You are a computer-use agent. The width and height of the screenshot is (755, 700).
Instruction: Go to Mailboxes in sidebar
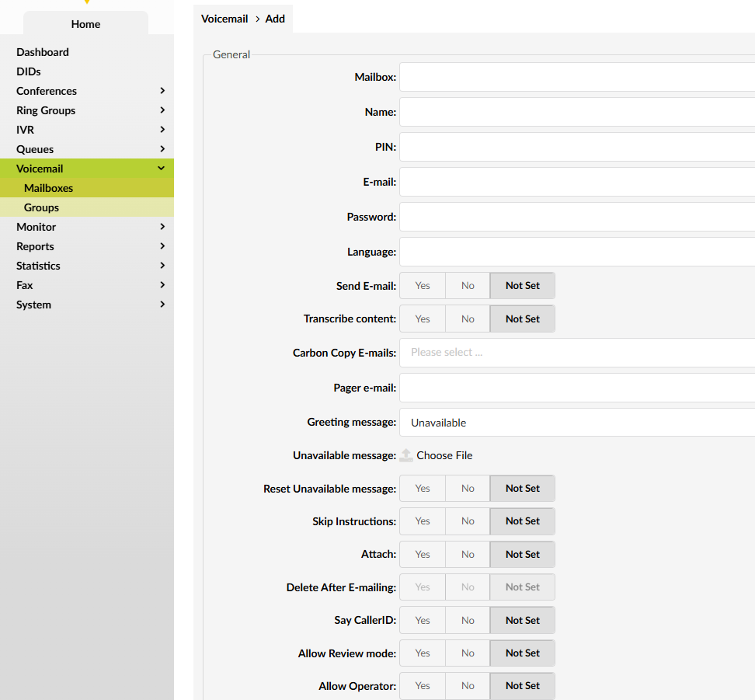click(48, 188)
